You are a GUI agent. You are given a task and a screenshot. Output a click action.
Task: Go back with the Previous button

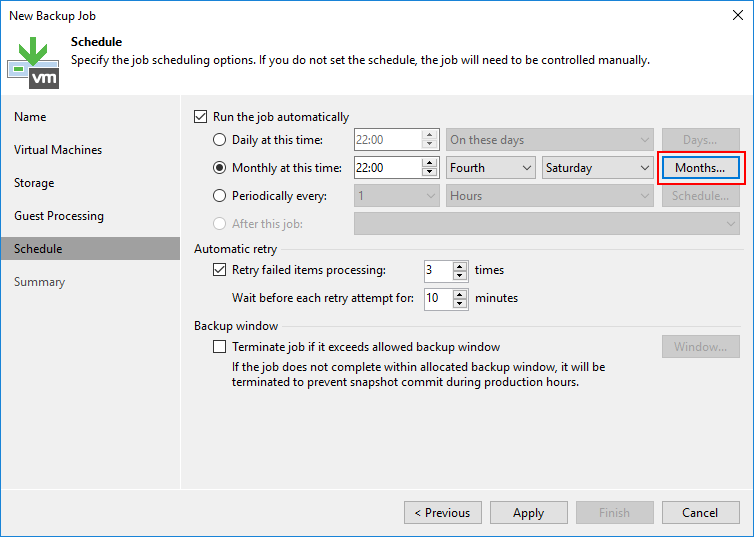click(x=442, y=513)
